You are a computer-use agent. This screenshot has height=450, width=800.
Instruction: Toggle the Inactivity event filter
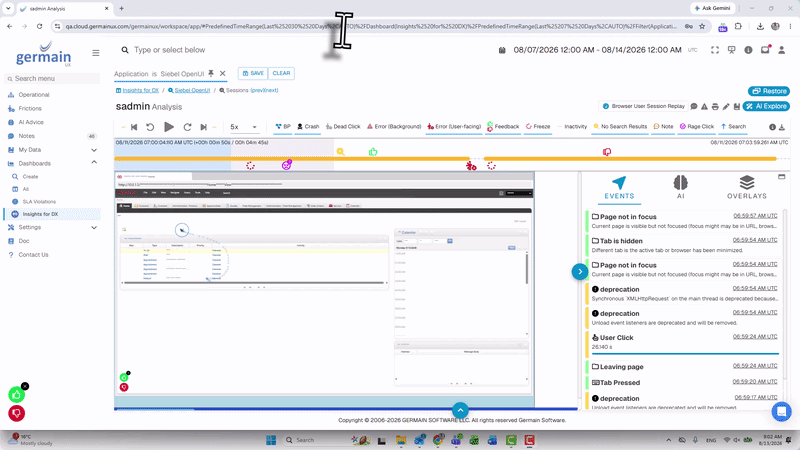click(572, 127)
